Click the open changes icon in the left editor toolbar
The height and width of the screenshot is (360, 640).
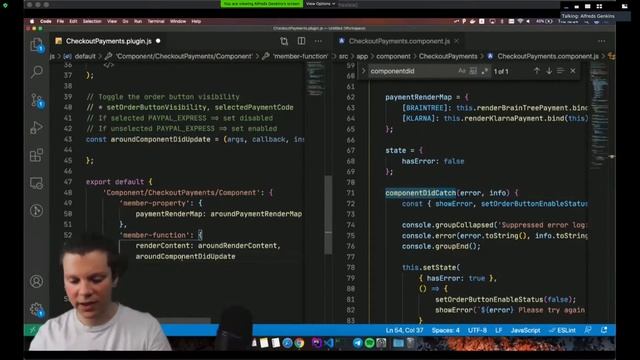pyautogui.click(x=284, y=41)
